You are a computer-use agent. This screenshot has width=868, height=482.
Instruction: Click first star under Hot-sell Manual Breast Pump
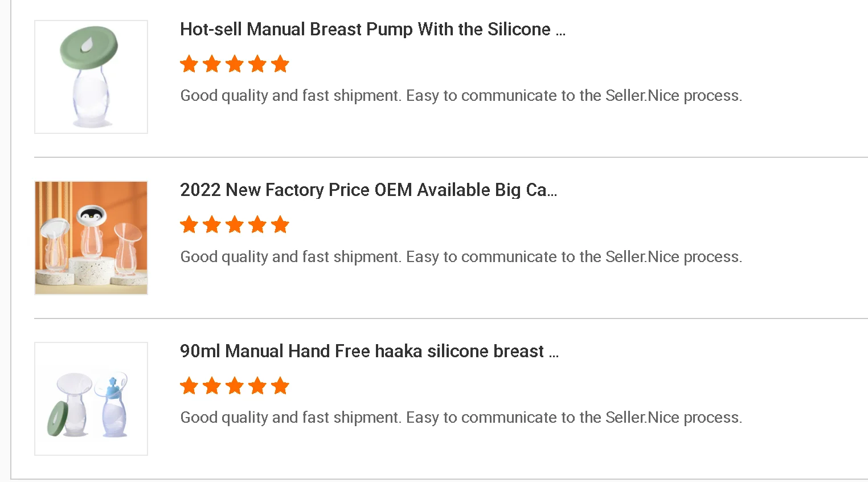tap(189, 64)
